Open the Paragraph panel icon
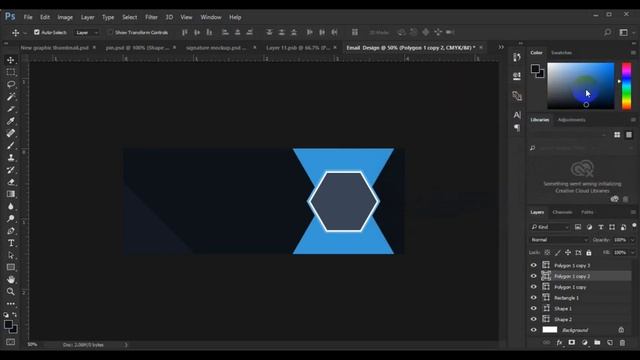The image size is (640, 360). click(517, 128)
